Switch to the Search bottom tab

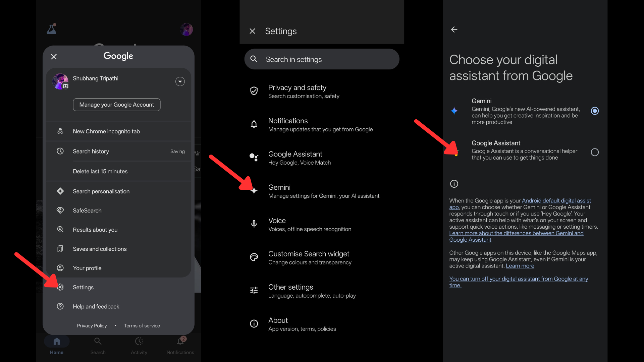pyautogui.click(x=98, y=346)
